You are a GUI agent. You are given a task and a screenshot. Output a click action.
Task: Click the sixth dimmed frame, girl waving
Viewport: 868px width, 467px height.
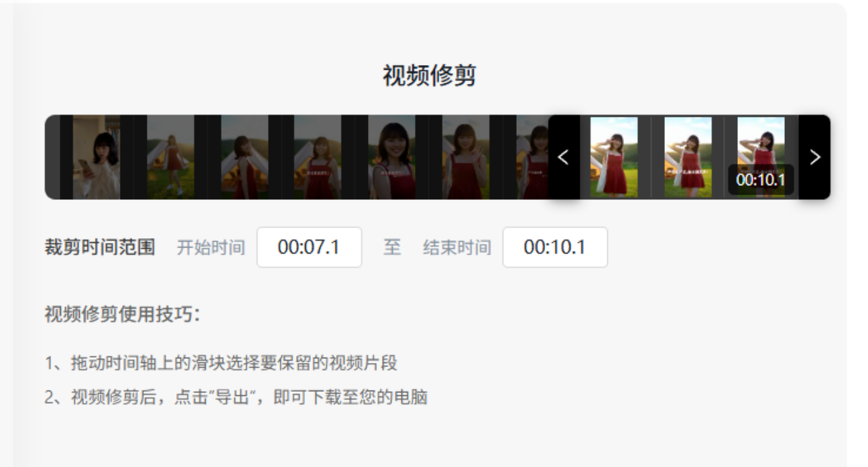point(465,157)
